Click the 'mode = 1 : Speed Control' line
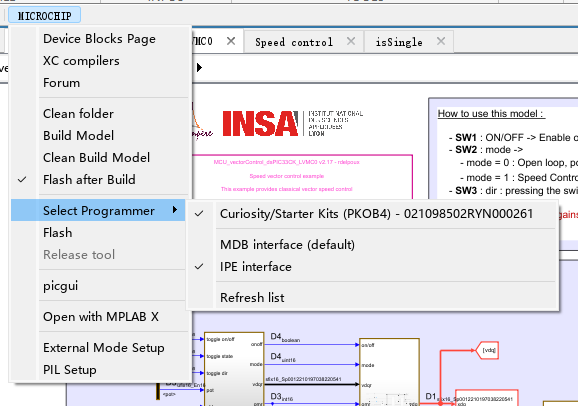578x406 pixels. 519,178
